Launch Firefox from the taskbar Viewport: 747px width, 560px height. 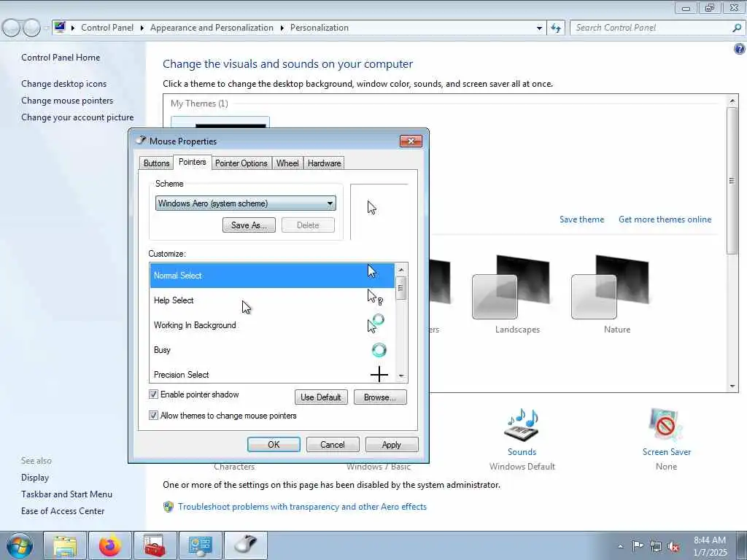(x=110, y=545)
